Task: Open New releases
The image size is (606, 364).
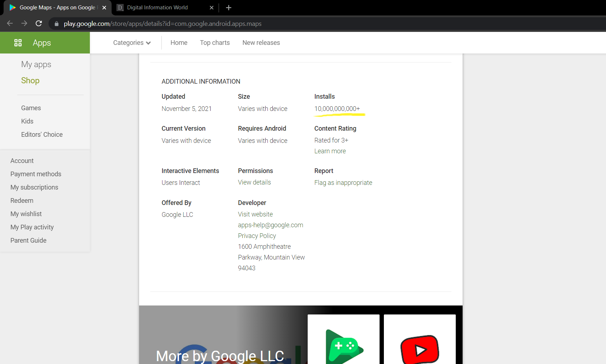Action: [261, 43]
